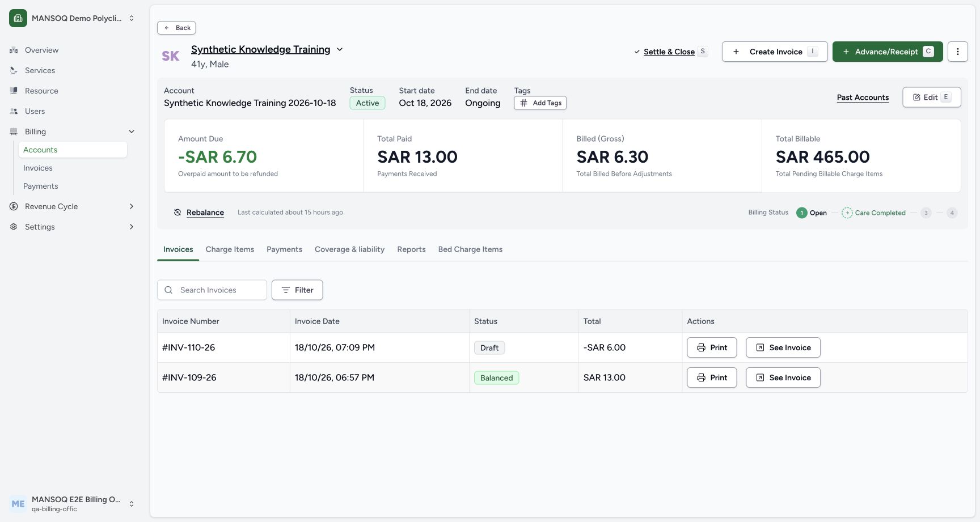This screenshot has height=522, width=980.
Task: Open the Coverage & liability tab
Action: coord(349,249)
